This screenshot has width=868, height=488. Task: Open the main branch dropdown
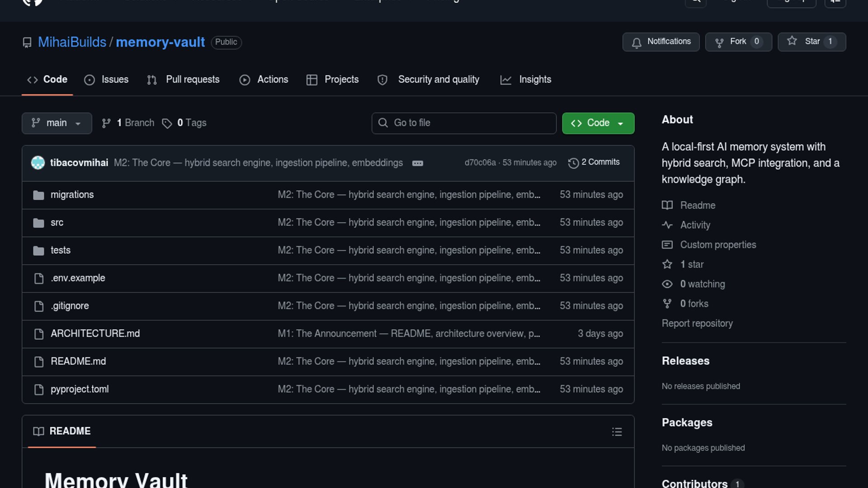pos(57,123)
